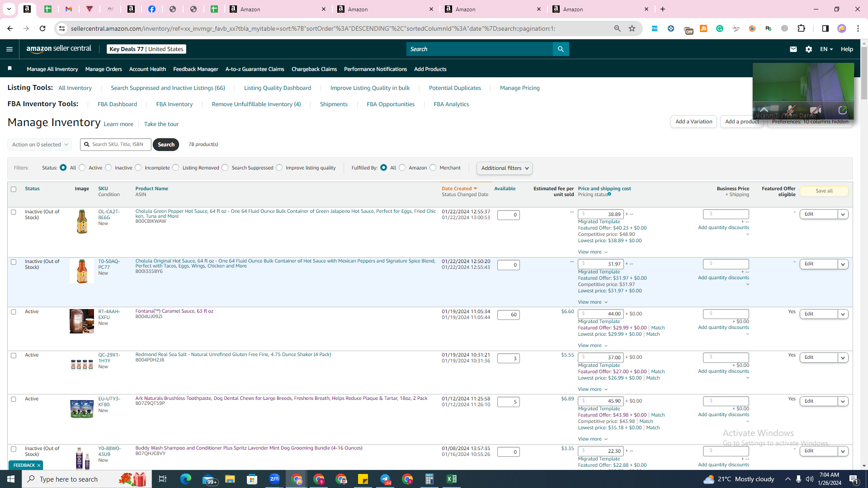The width and height of the screenshot is (868, 488).
Task: Select the Search Suppressed status filter
Action: [225, 168]
